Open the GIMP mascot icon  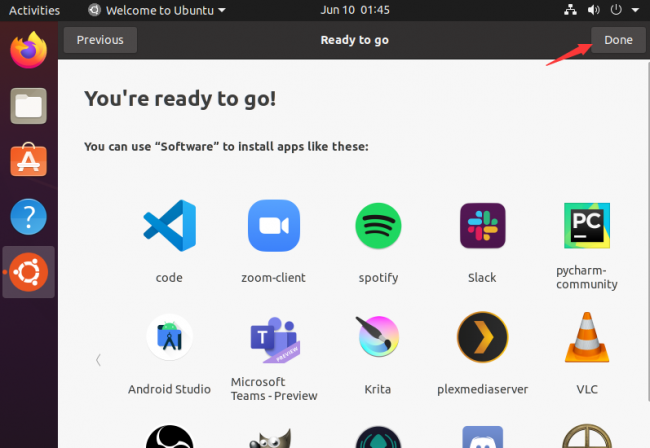click(x=272, y=438)
